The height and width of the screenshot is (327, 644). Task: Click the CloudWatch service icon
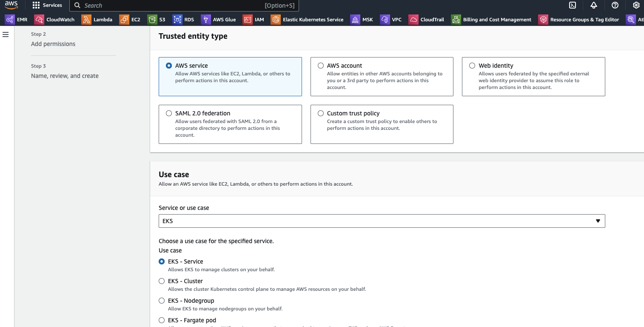(39, 20)
